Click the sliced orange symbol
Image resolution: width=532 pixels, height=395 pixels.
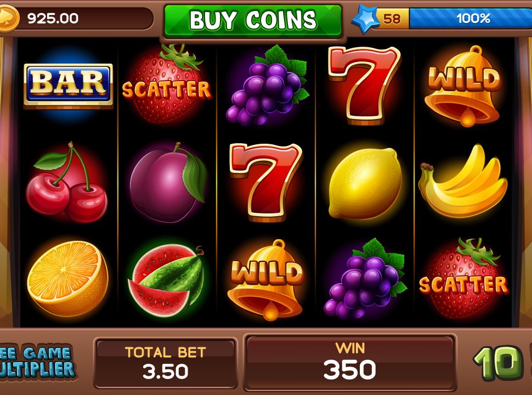pos(68,278)
